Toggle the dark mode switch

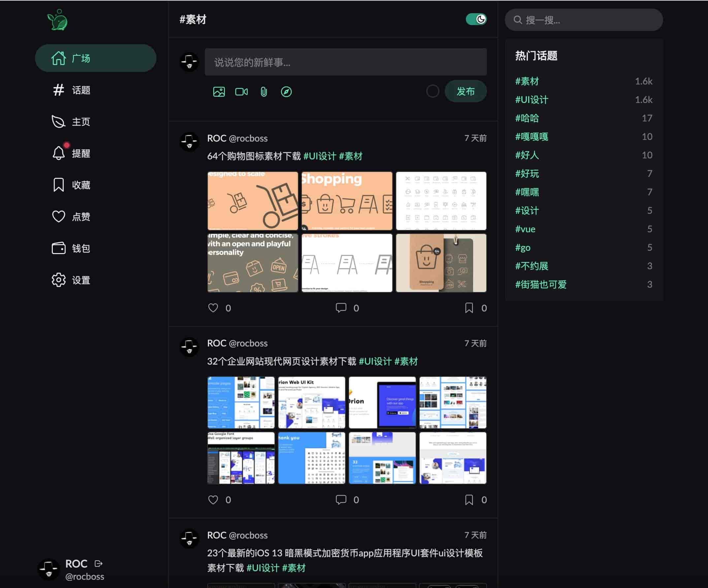click(x=476, y=19)
